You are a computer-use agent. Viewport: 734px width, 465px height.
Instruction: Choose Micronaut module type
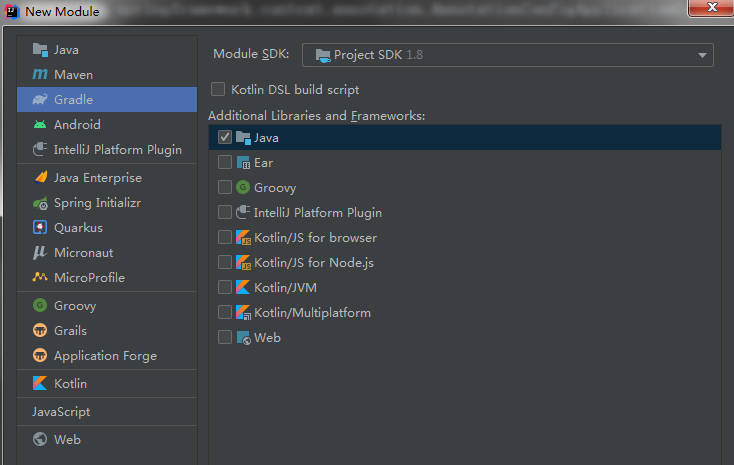(107, 252)
